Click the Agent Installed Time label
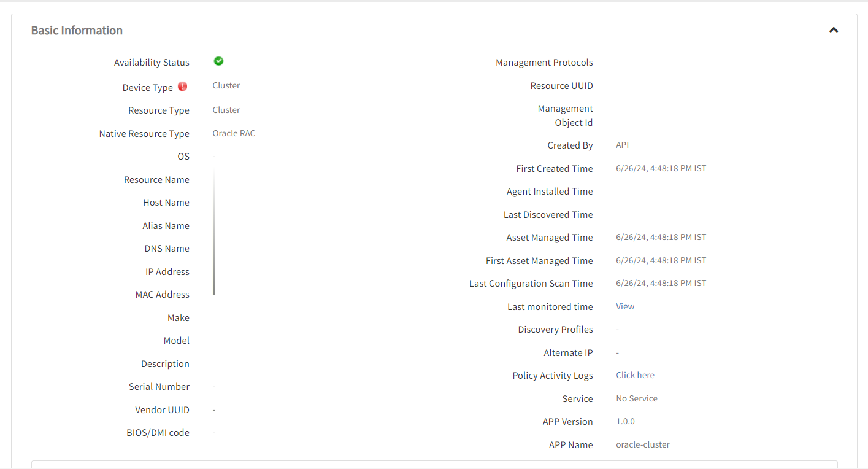This screenshot has width=868, height=469. [550, 192]
